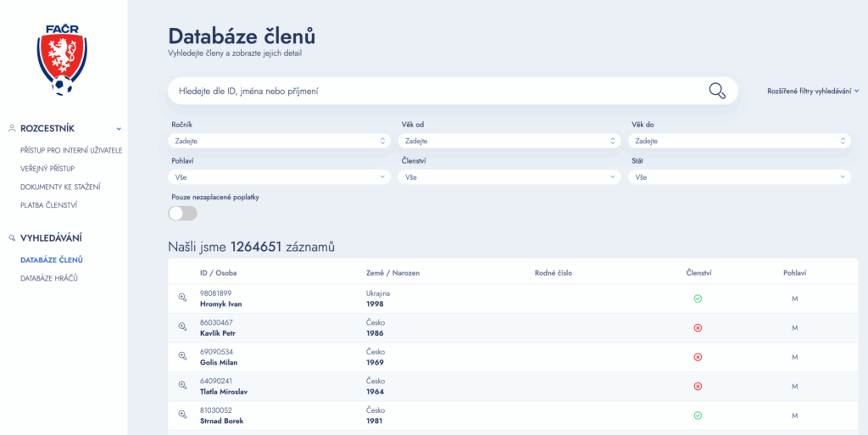Open detail icon for Tlatla Miroslav
Screen dimensions: 868x435
click(181, 385)
